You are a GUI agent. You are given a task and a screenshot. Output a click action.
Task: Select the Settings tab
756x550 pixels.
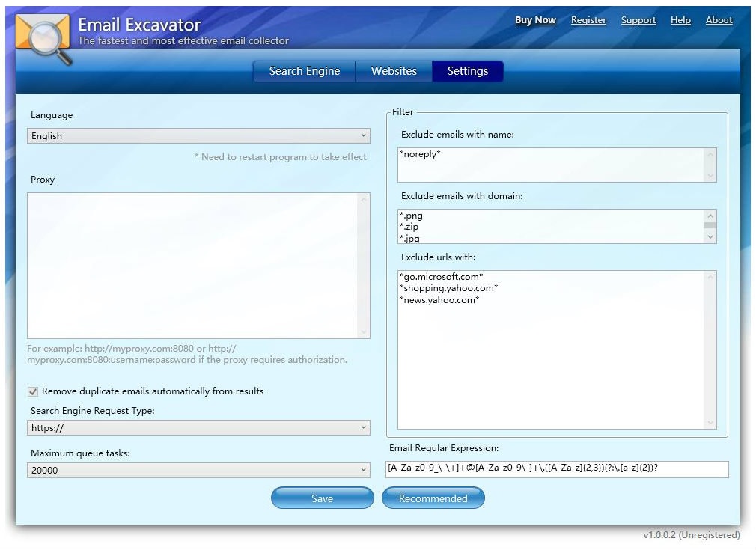tap(468, 71)
